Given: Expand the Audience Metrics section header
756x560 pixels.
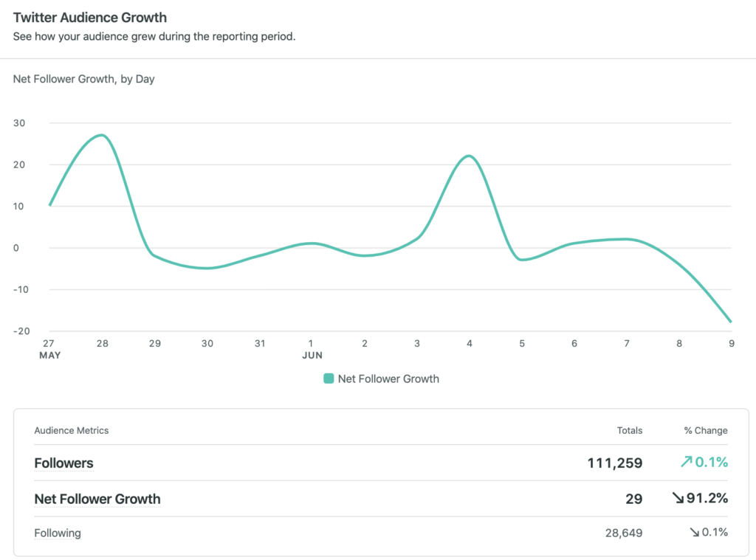Looking at the screenshot, I should [72, 430].
